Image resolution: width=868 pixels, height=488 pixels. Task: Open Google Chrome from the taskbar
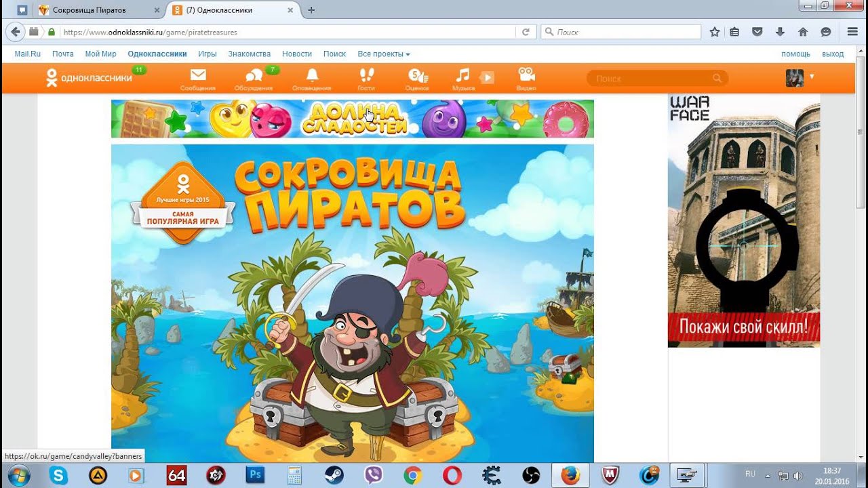pyautogui.click(x=412, y=476)
